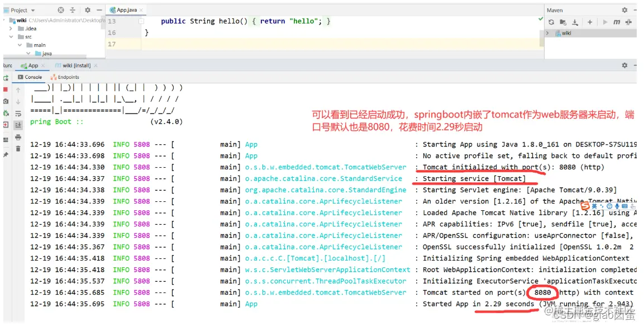
Task: Click the camera thread dump icon
Action: [x=6, y=101]
